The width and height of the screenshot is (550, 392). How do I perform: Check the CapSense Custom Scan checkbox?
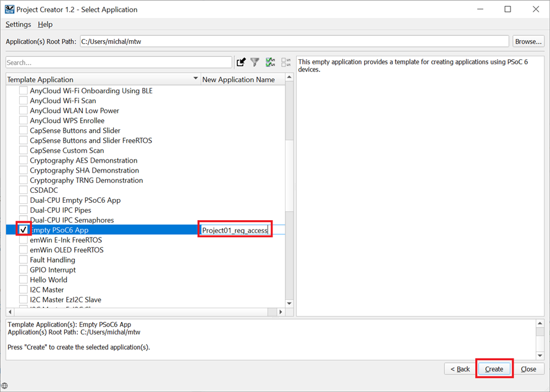pos(23,150)
